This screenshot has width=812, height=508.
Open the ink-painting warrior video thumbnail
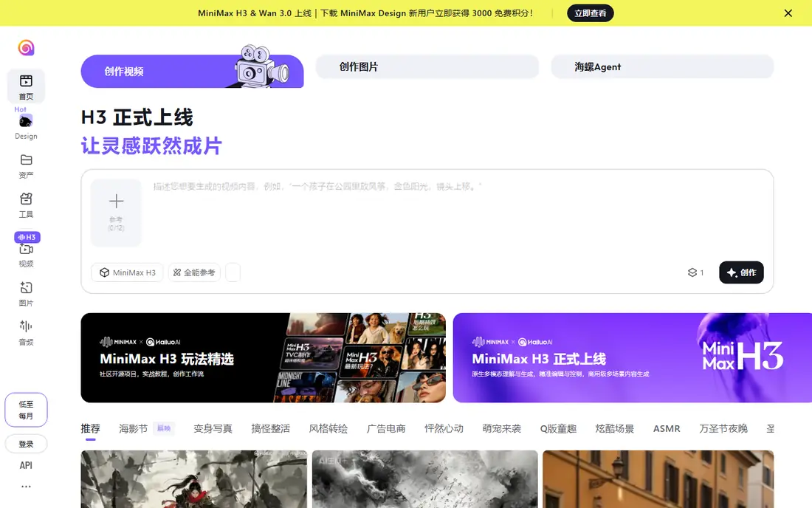193,479
